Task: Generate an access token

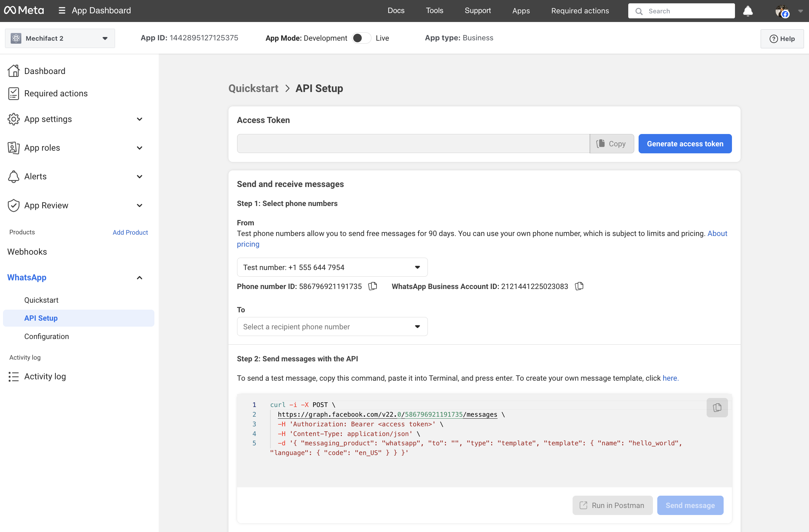Action: point(685,143)
